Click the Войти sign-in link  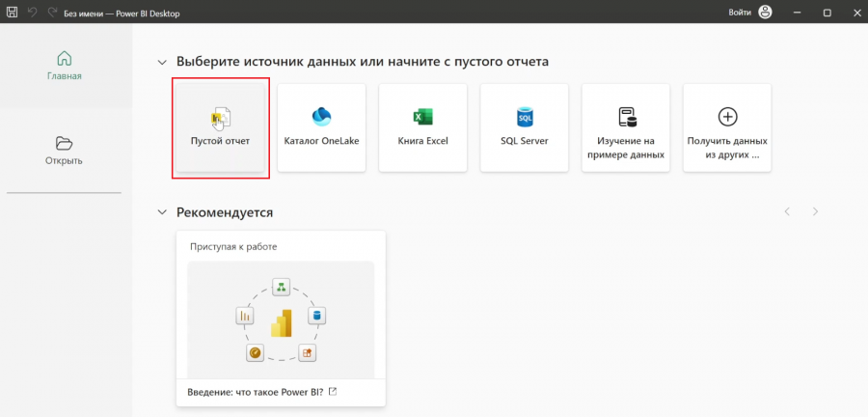740,13
